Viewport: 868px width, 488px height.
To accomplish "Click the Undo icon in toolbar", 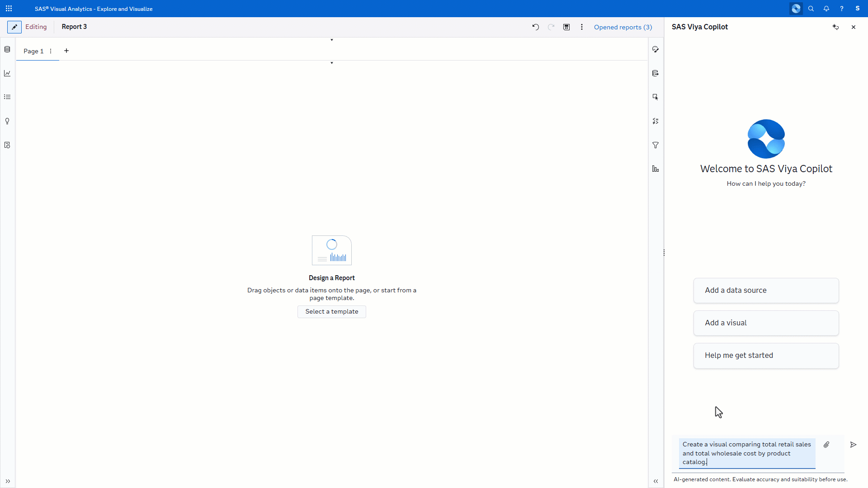I will coord(536,27).
